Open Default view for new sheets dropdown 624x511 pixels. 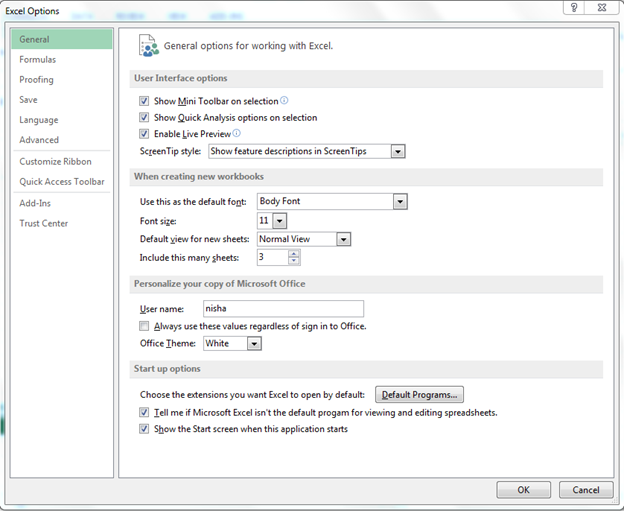[x=343, y=239]
